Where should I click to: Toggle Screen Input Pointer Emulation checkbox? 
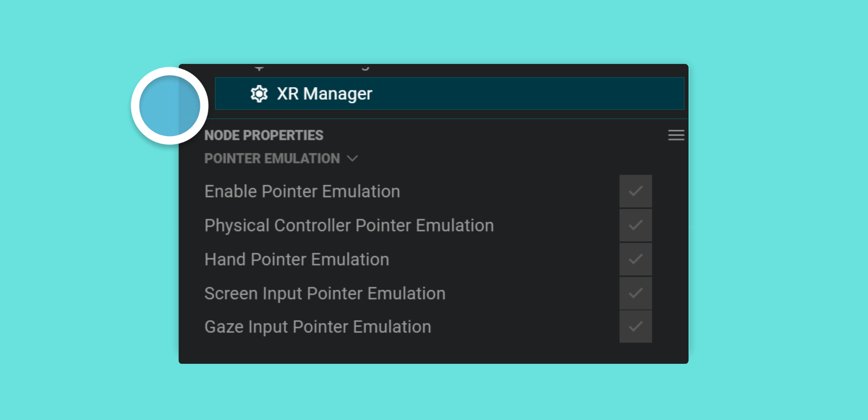636,293
